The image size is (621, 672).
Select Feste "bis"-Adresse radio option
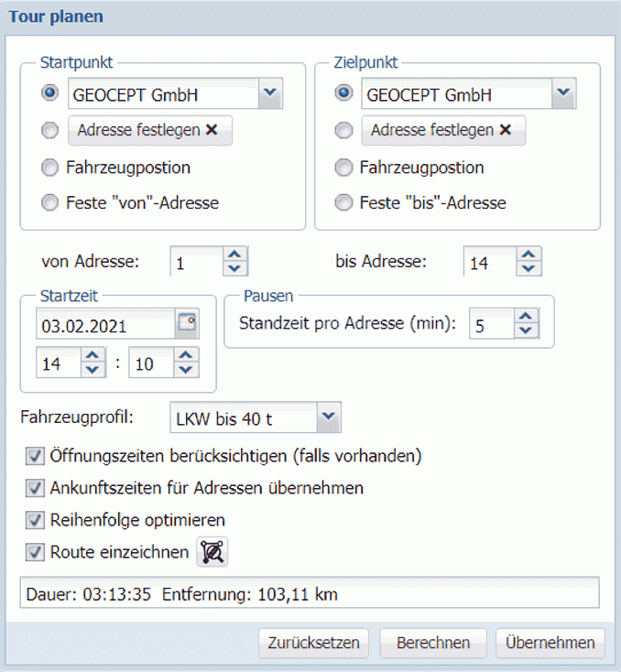coord(343,202)
